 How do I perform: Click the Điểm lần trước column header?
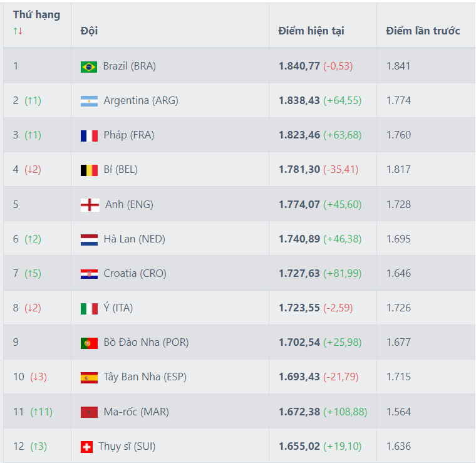[x=423, y=31]
